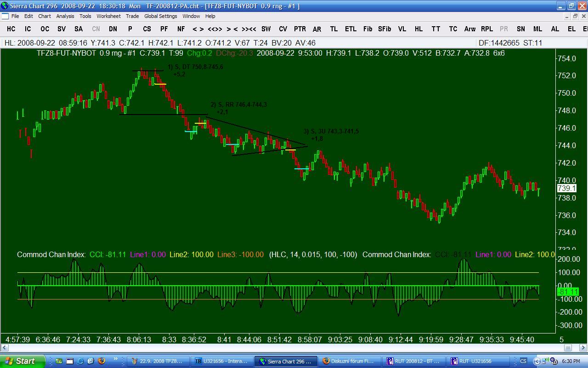Screen dimensions: 588x368
Task: Open the Analysis menu
Action: [x=65, y=16]
